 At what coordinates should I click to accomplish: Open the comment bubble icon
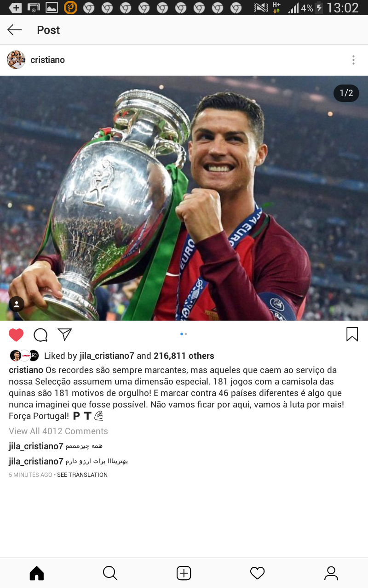tap(40, 335)
